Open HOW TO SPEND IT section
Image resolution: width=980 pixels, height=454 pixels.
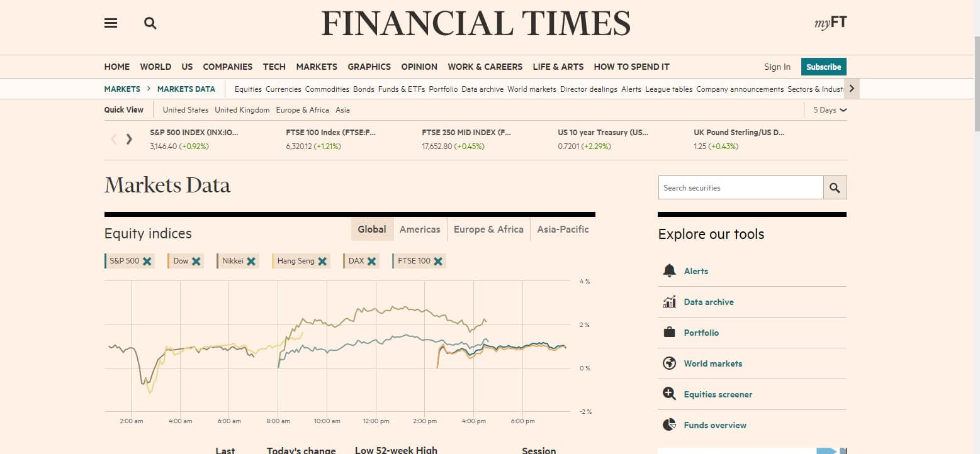(x=632, y=67)
